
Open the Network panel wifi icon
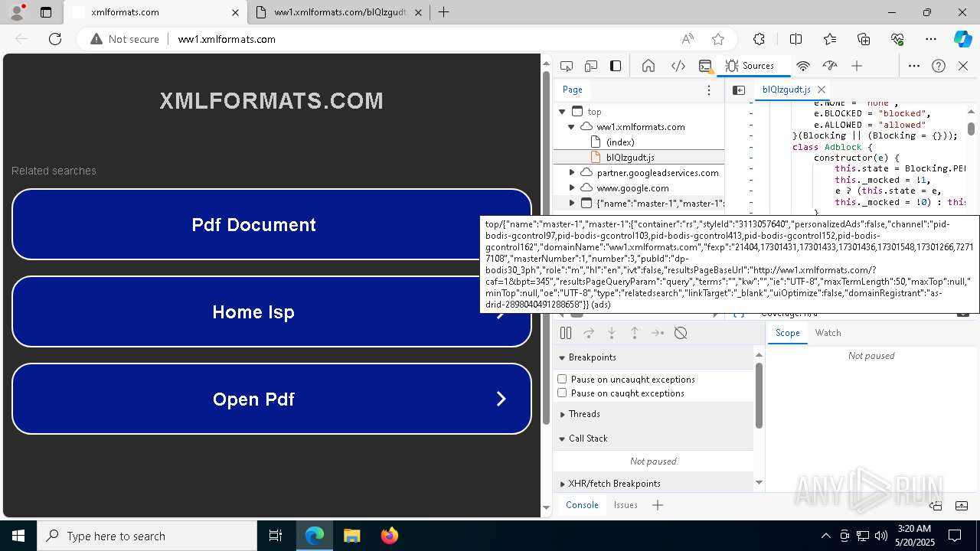803,66
